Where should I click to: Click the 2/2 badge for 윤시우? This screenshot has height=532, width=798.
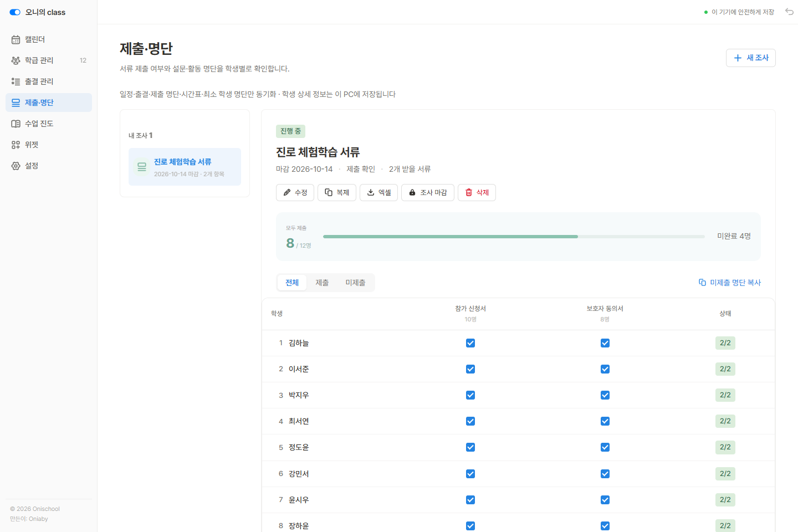point(725,500)
